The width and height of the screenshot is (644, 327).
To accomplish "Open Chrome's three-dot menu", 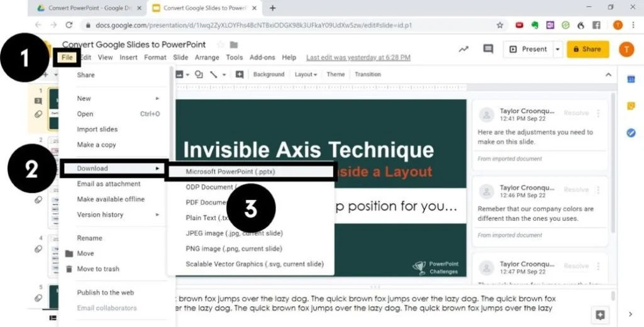I will pos(633,25).
